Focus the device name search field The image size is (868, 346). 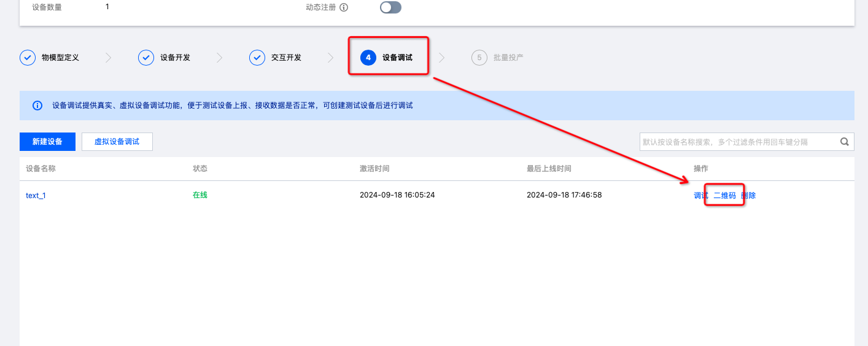737,142
